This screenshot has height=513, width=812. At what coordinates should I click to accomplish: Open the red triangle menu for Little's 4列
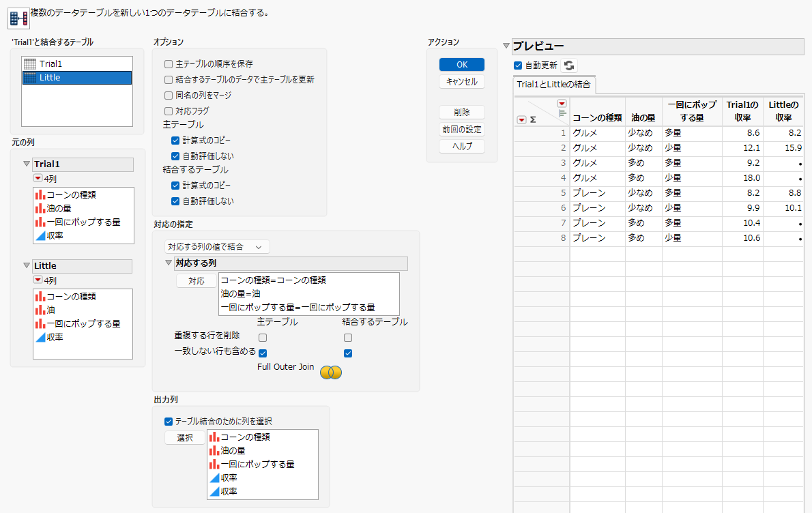pos(38,280)
